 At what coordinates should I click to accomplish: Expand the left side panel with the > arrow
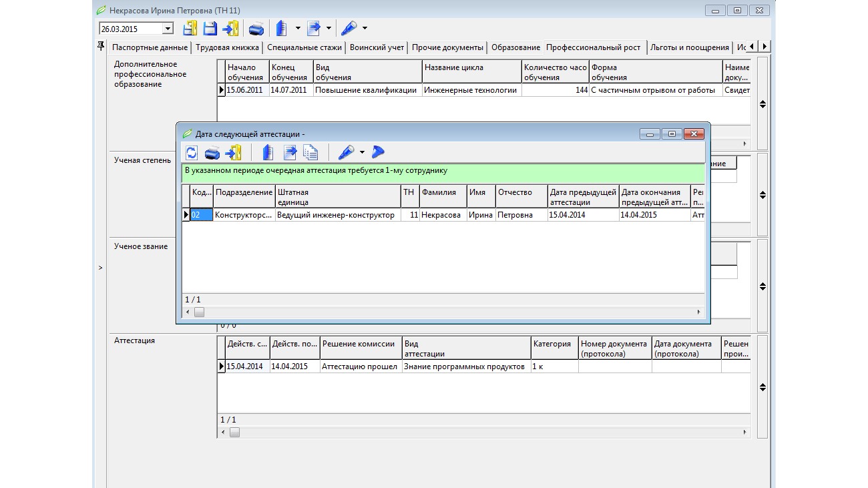pyautogui.click(x=101, y=268)
